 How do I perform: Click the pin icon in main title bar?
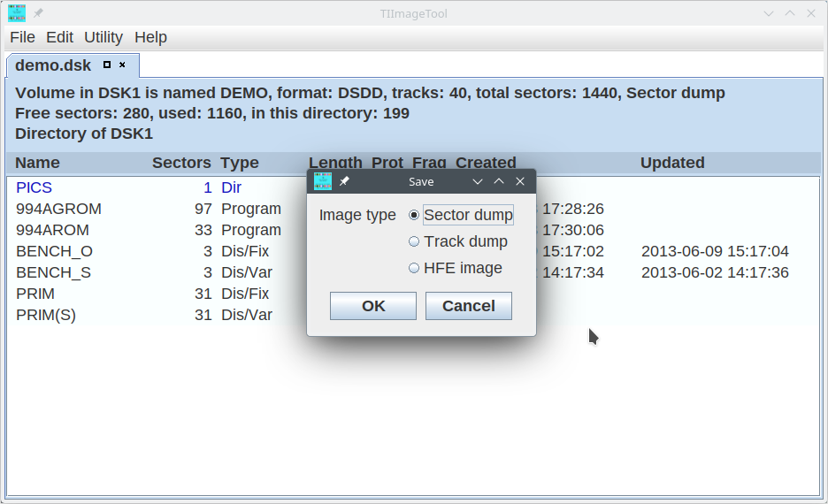(39, 13)
